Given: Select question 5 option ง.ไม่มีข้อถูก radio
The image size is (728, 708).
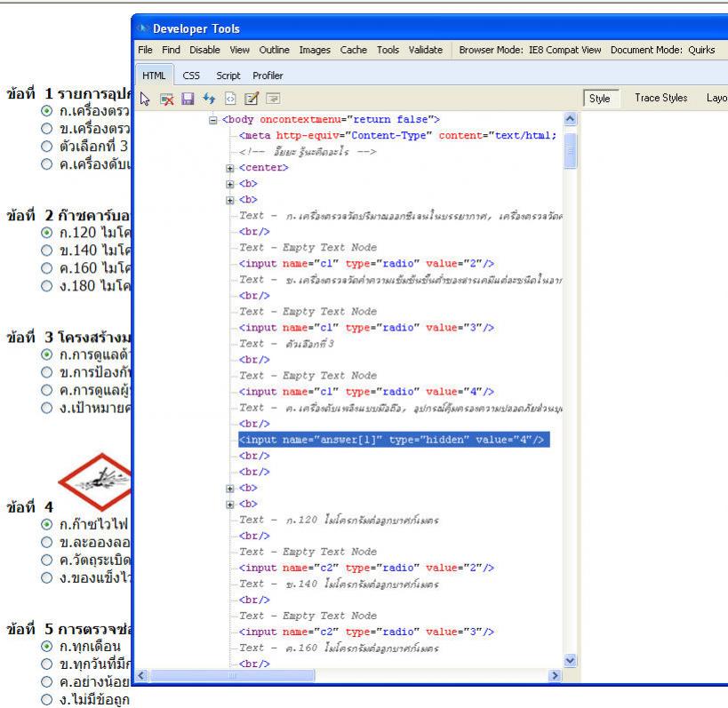Looking at the screenshot, I should coord(46,700).
